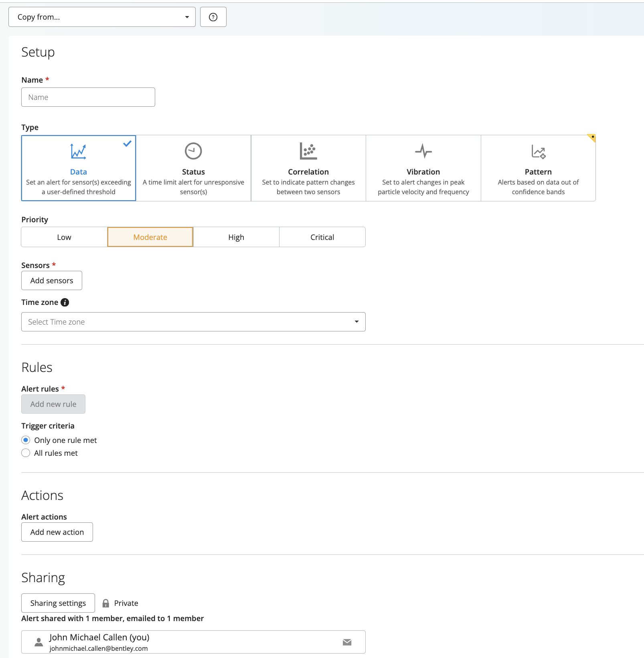The image size is (644, 658).
Task: Set priority to Low
Action: (64, 237)
